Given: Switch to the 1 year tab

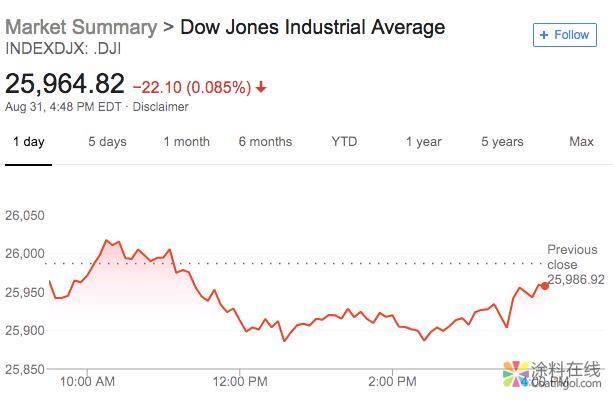Looking at the screenshot, I should pos(423,142).
